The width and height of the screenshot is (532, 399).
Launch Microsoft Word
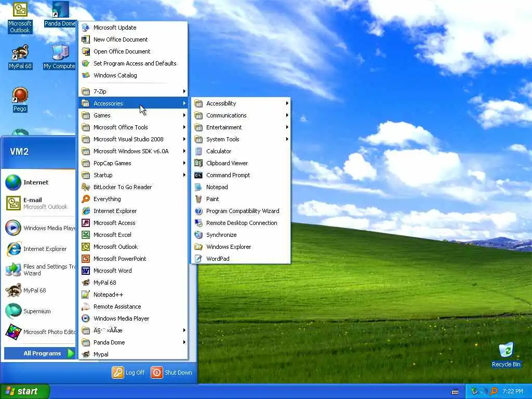pyautogui.click(x=133, y=271)
